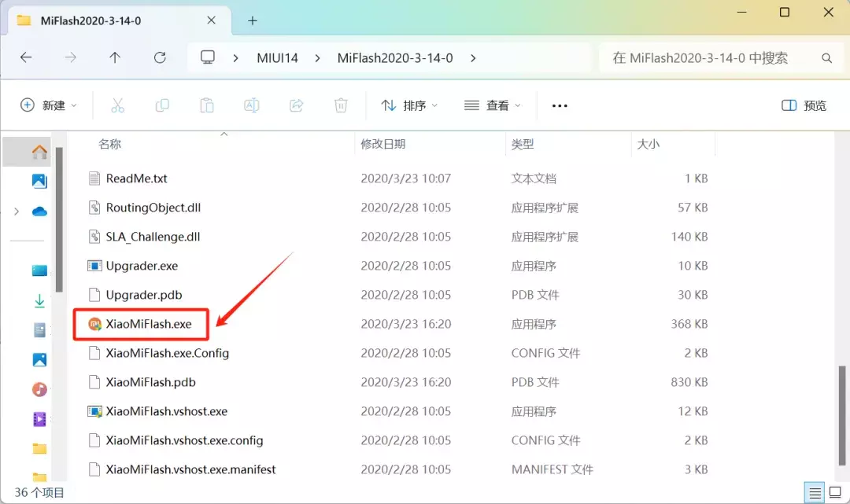Open Desktop in the sidebar
The width and height of the screenshot is (850, 504).
pos(39,270)
